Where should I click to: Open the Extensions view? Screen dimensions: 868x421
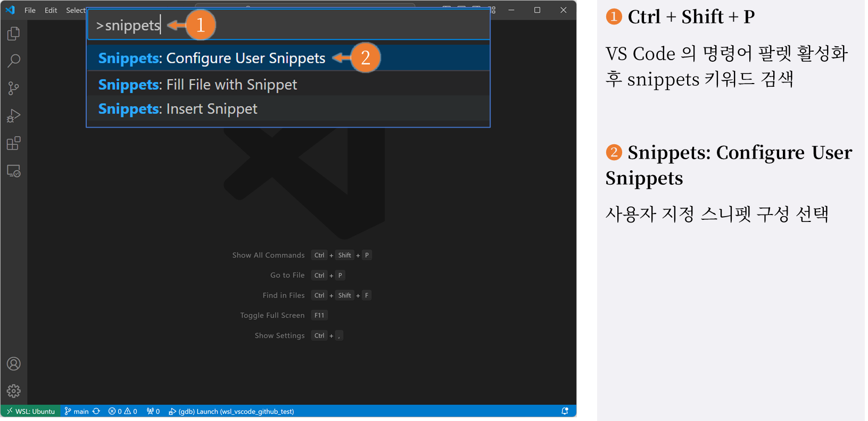coord(14,144)
